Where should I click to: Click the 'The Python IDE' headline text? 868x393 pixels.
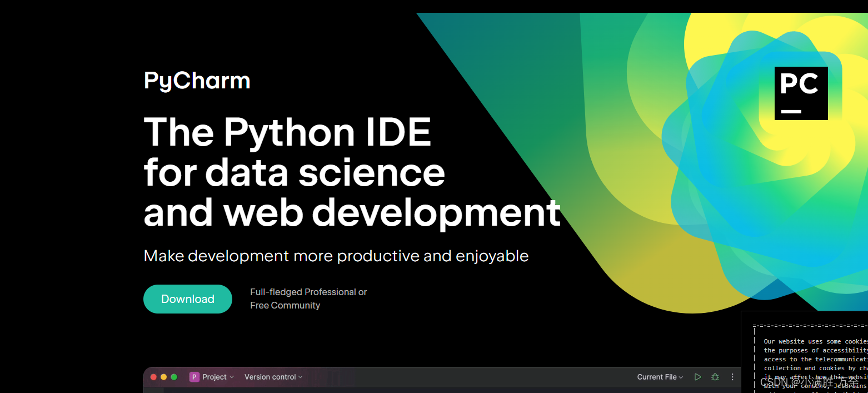[287, 132]
